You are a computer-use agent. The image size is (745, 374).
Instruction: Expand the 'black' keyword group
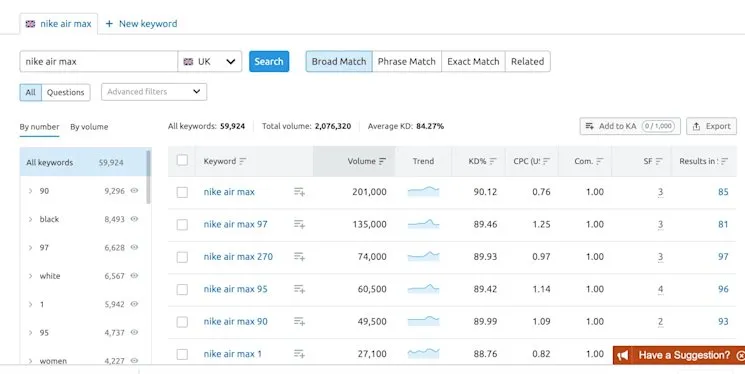[x=30, y=219]
